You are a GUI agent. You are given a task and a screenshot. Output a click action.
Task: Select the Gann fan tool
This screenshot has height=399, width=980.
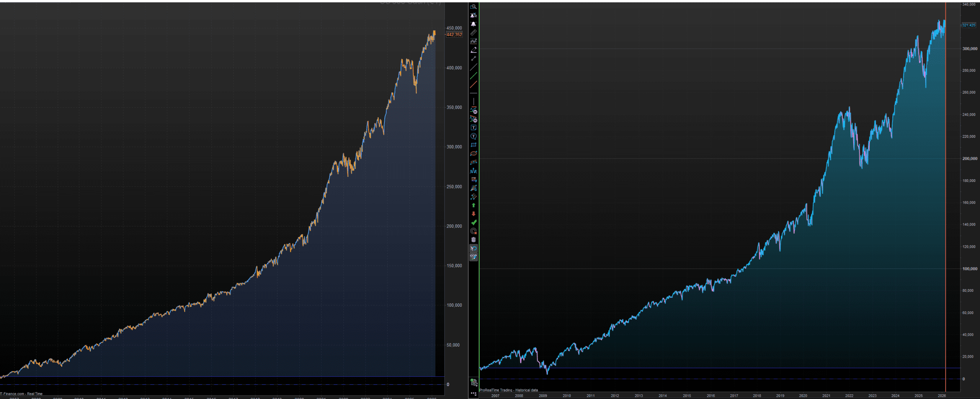coord(474,188)
